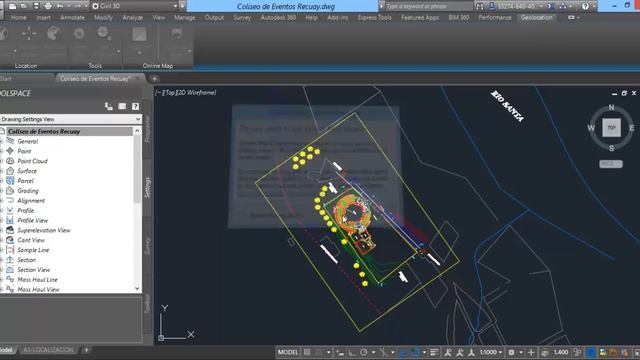640x360 pixels.
Task: Click the Prospector vertical tab in Toolspace
Action: tap(148, 129)
